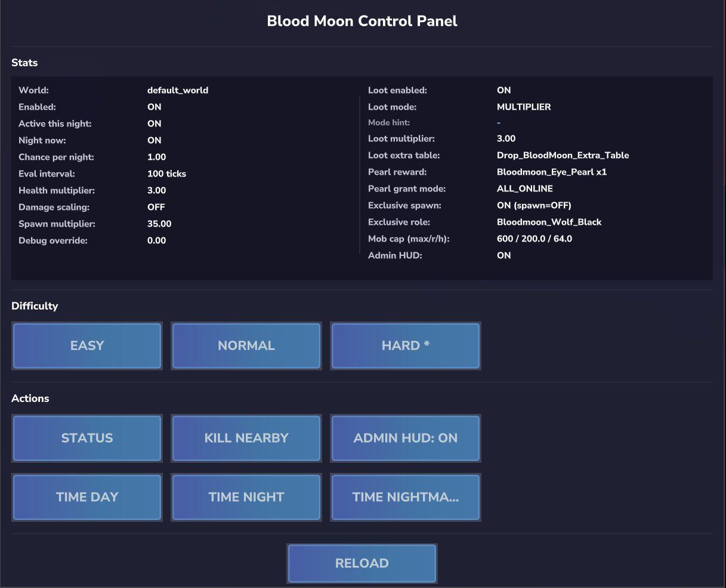Choose the HARD difficulty option
The width and height of the screenshot is (726, 588).
coord(406,346)
